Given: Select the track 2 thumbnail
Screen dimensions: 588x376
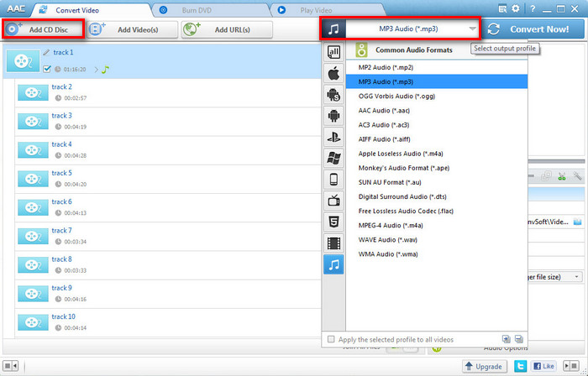Looking at the screenshot, I should point(33,92).
